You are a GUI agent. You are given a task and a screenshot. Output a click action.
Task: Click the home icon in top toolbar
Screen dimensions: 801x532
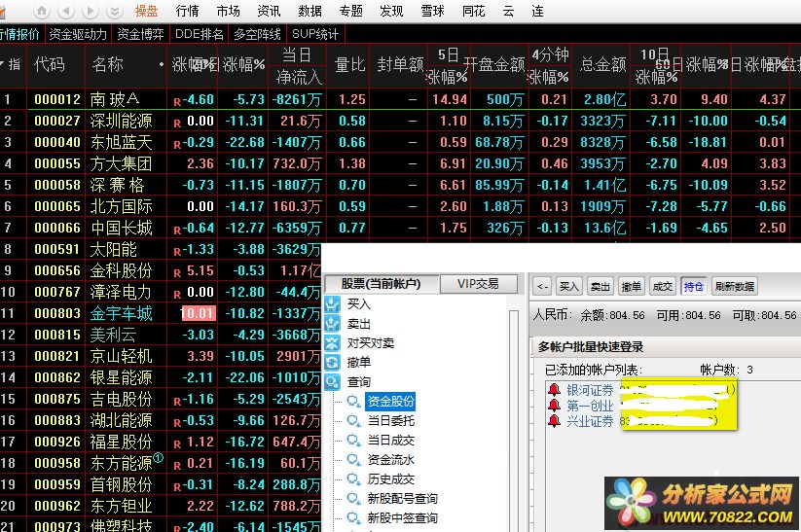(x=42, y=11)
